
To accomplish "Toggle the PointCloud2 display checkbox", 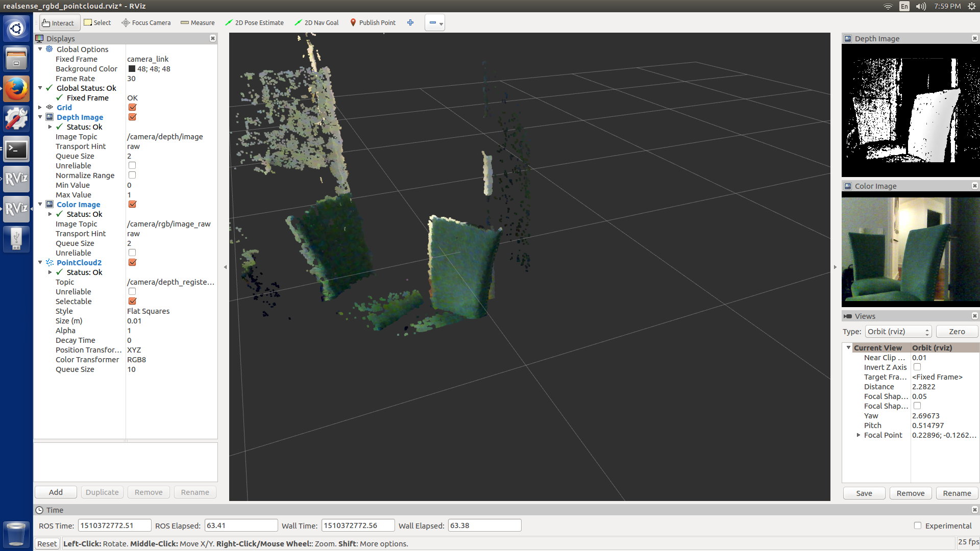I will point(132,263).
